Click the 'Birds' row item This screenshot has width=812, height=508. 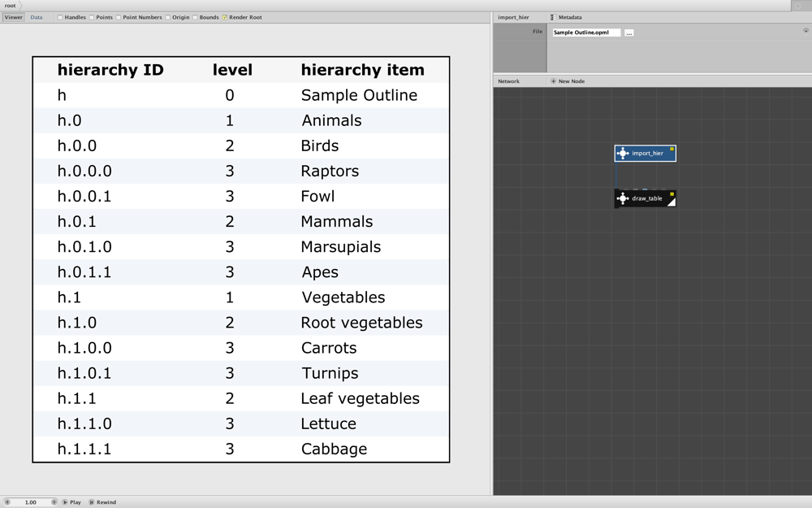319,146
